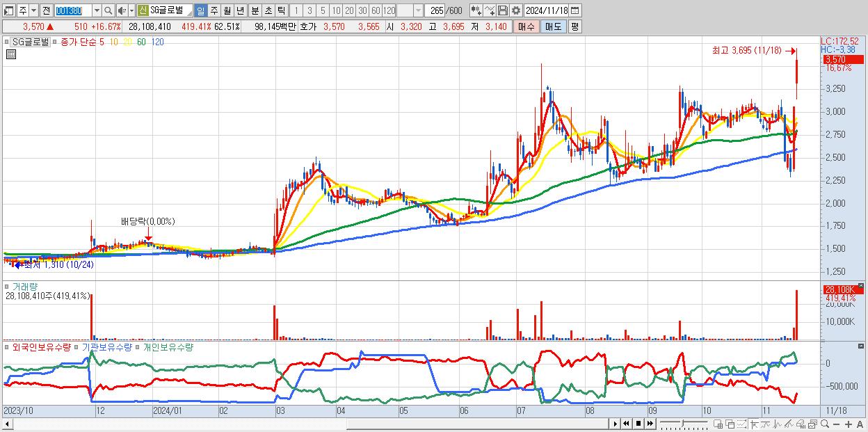Open the stock code history dropdown
Image resolution: width=868 pixels, height=432 pixels.
point(97,10)
